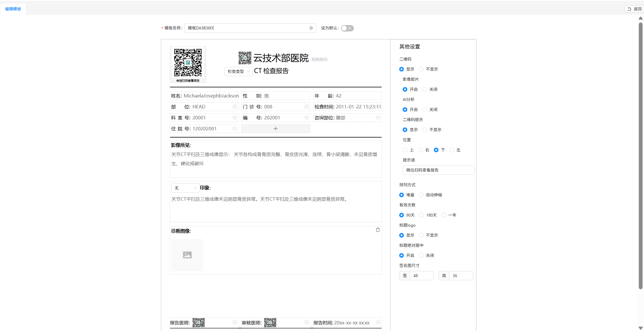Select 180天 for 有效天数
Viewport: 644px width, 331px height.
click(x=421, y=215)
